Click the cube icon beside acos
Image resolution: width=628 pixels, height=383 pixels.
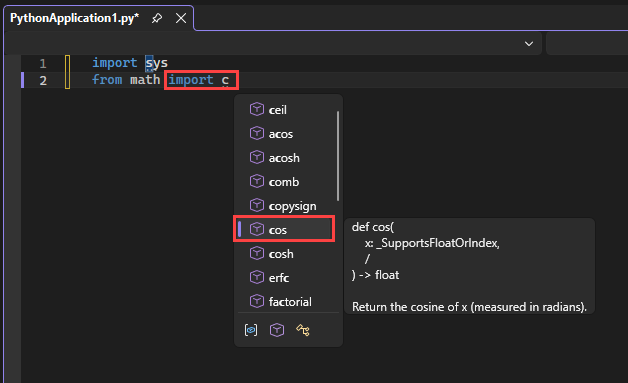click(x=257, y=133)
